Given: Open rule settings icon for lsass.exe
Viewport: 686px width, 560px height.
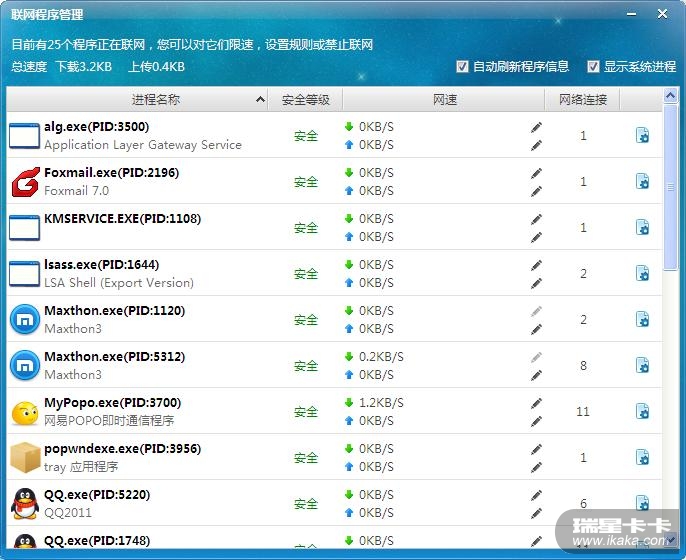Looking at the screenshot, I should (x=642, y=273).
